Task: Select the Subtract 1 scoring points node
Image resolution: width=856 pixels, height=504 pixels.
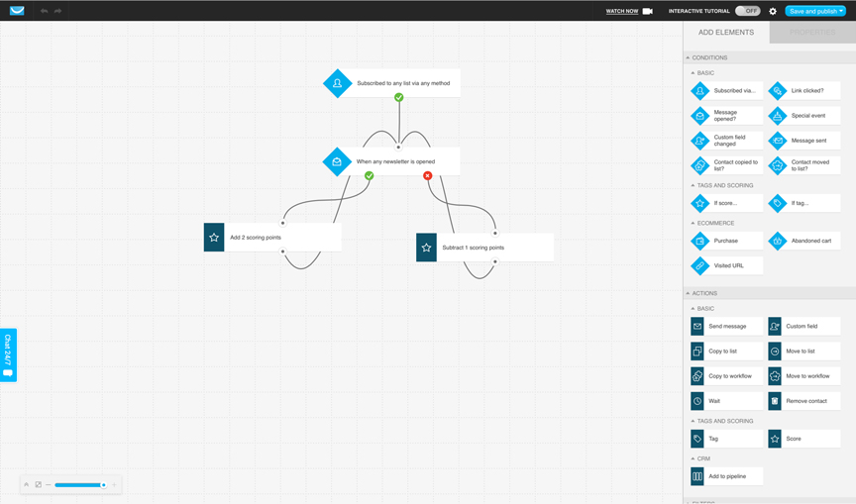Action: click(484, 248)
